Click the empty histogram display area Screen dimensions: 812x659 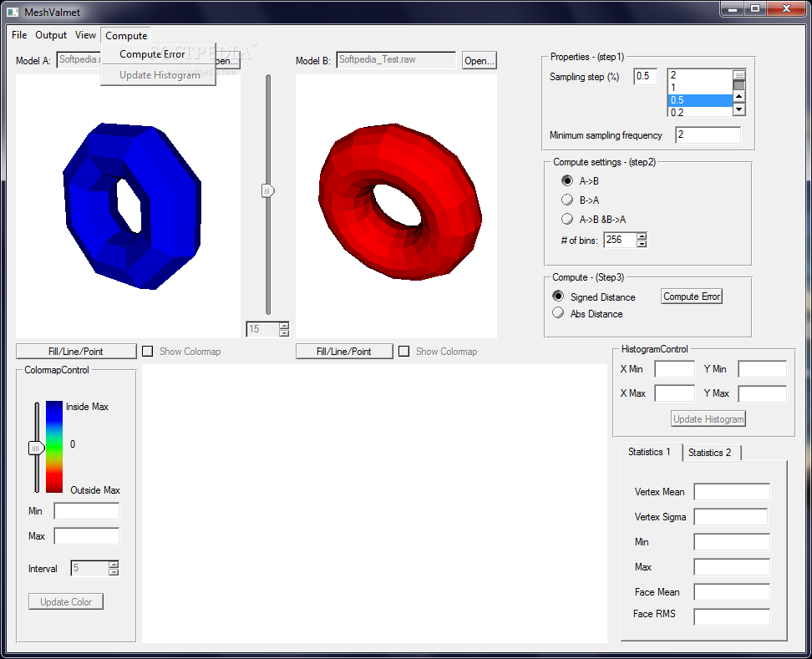click(x=374, y=503)
